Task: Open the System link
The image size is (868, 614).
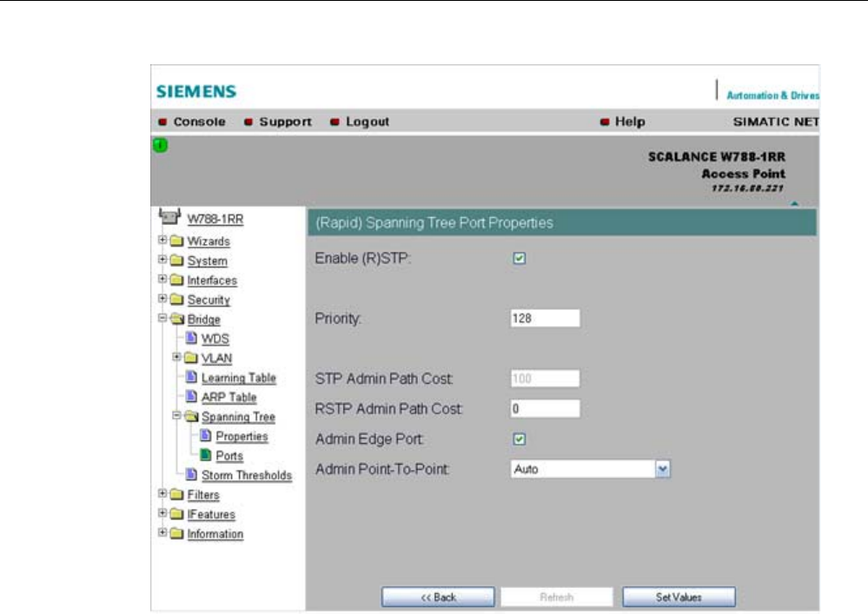Action: pos(207,261)
